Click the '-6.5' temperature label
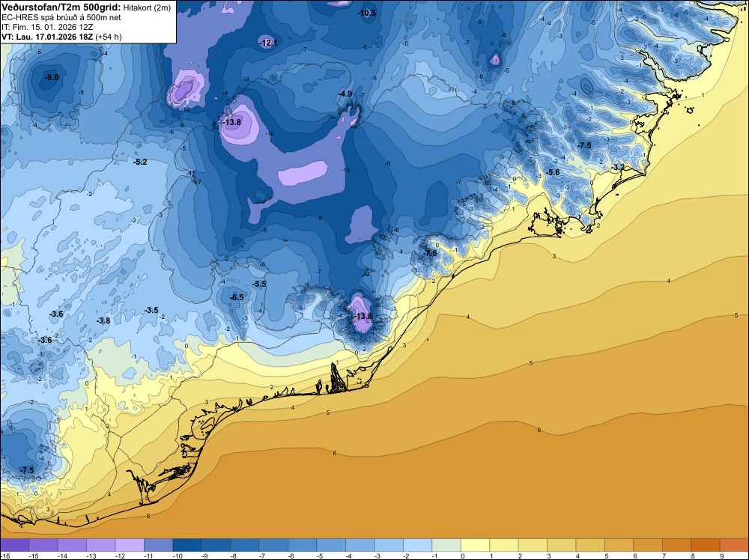The width and height of the screenshot is (749, 560). click(x=237, y=297)
